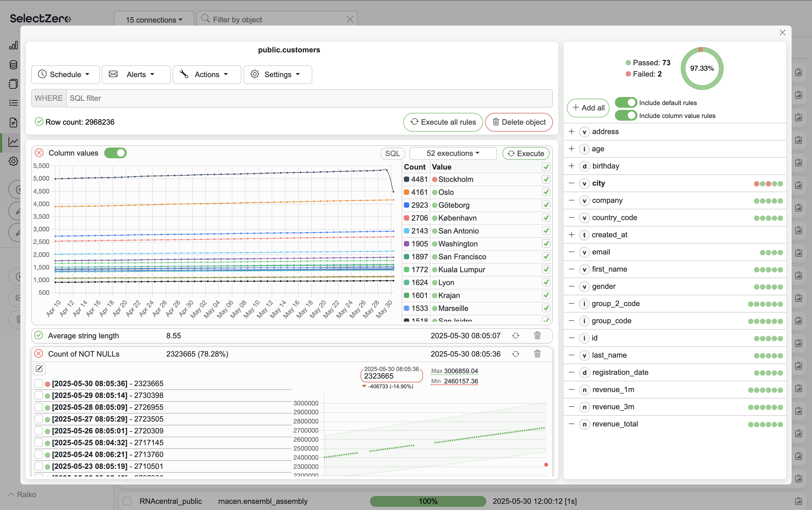This screenshot has width=812, height=510.
Task: Collapse the city column row
Action: point(571,183)
